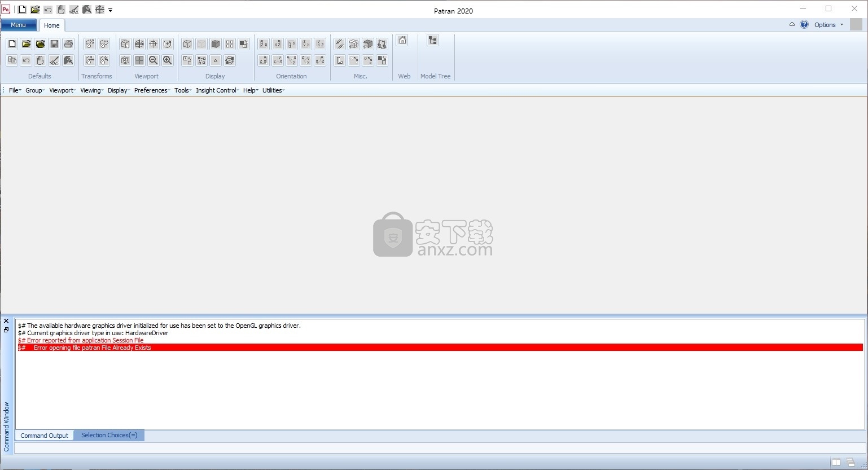Expand the Customize Quick Access Toolbar arrow
The height and width of the screenshot is (470, 868).
(x=111, y=10)
